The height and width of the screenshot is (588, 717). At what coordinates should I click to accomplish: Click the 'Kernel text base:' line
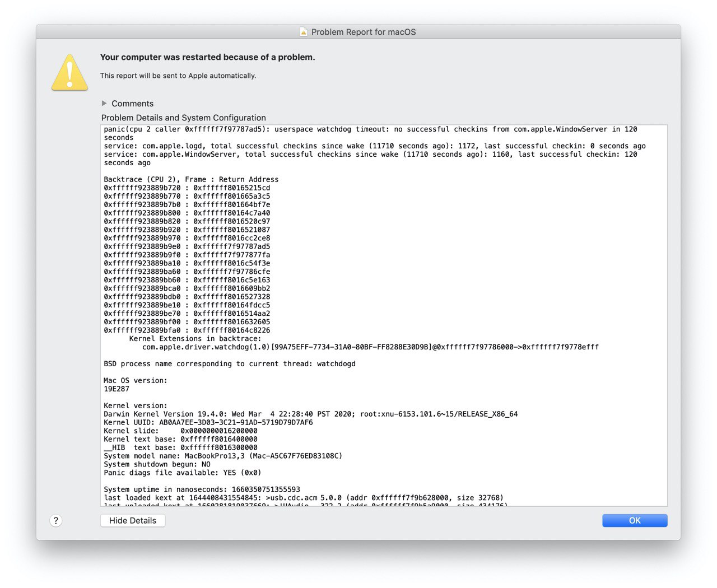[x=181, y=440]
